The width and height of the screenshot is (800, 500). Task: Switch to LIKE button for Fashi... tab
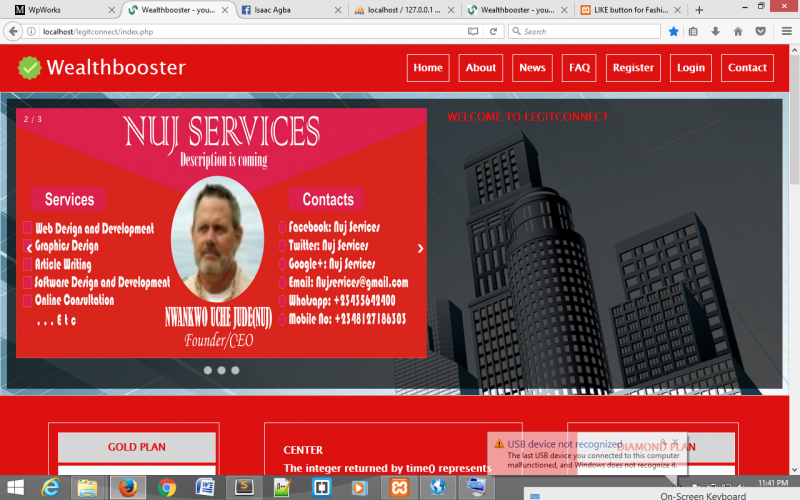coord(631,10)
